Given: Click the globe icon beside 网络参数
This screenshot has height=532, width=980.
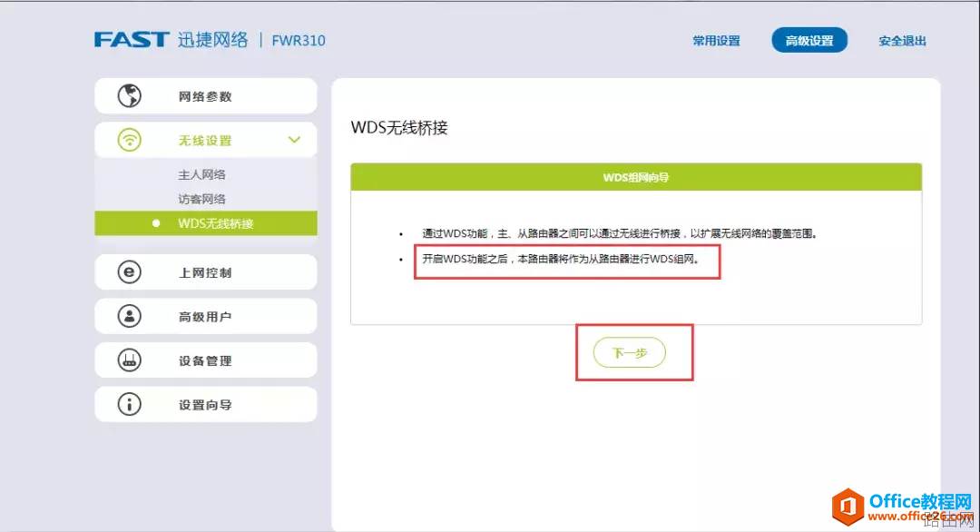Looking at the screenshot, I should coord(128,95).
